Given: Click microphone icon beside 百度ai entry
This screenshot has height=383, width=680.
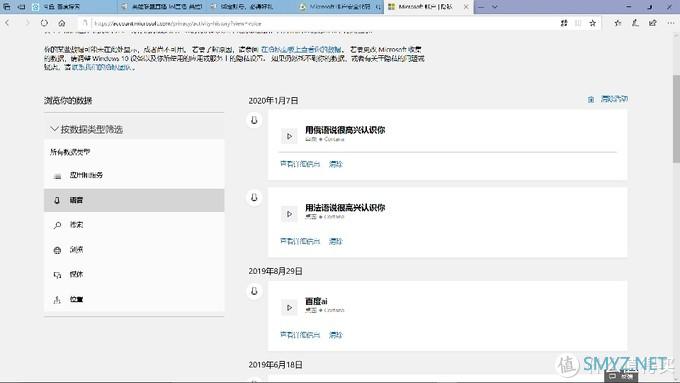Looking at the screenshot, I should (254, 291).
